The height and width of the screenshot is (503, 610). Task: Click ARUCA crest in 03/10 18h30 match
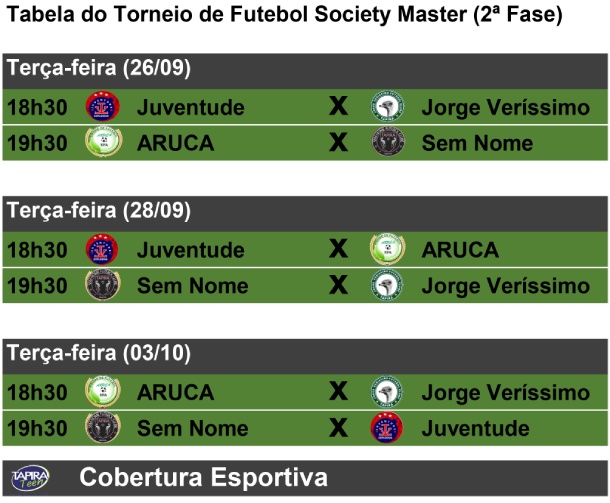(103, 391)
